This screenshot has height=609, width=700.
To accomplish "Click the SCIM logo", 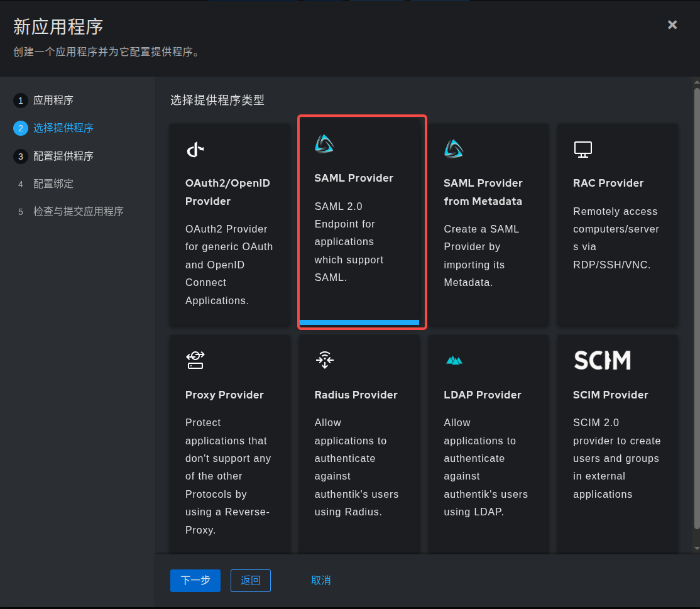I will (x=602, y=360).
